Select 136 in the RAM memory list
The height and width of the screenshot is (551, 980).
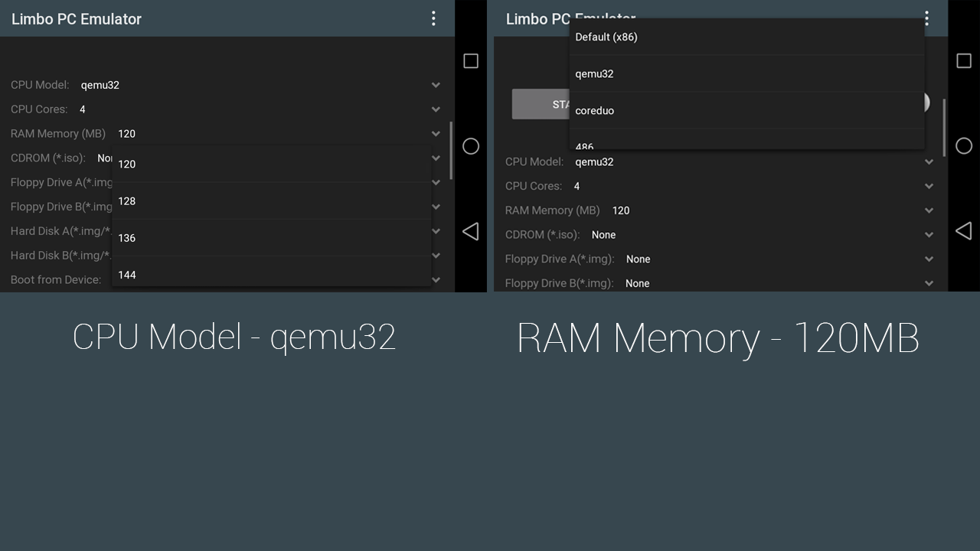[272, 238]
